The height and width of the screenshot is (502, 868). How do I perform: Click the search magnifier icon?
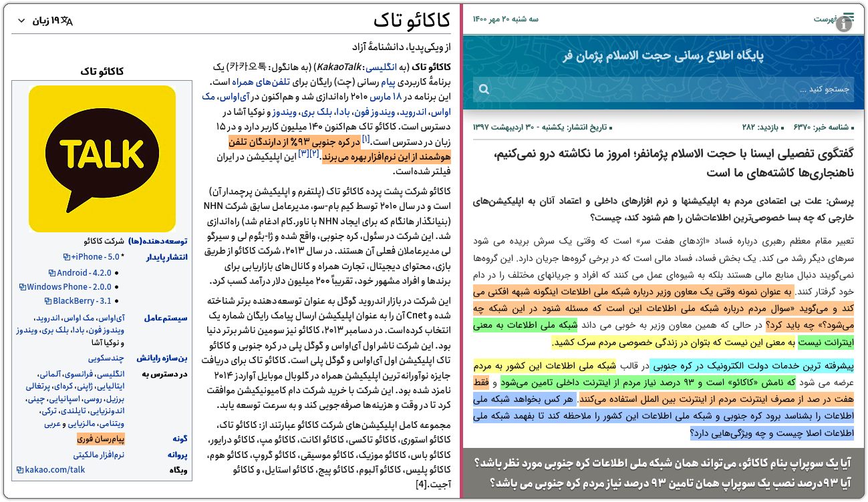484,89
